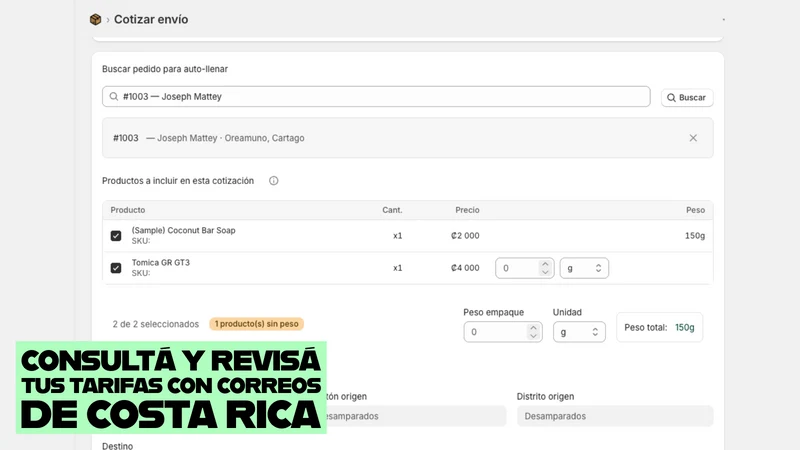Click 'Joseph Mattey · Oreamuno, Cartago' text

(x=231, y=138)
